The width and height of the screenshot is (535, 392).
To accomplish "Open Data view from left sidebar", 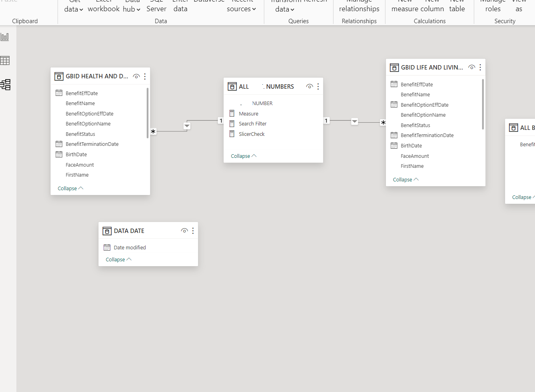I will tap(5, 61).
